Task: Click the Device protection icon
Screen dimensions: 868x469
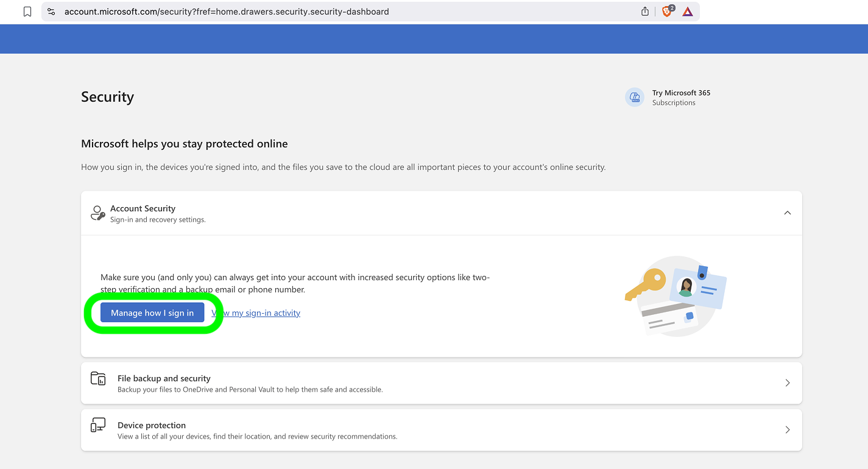Action: click(x=97, y=425)
